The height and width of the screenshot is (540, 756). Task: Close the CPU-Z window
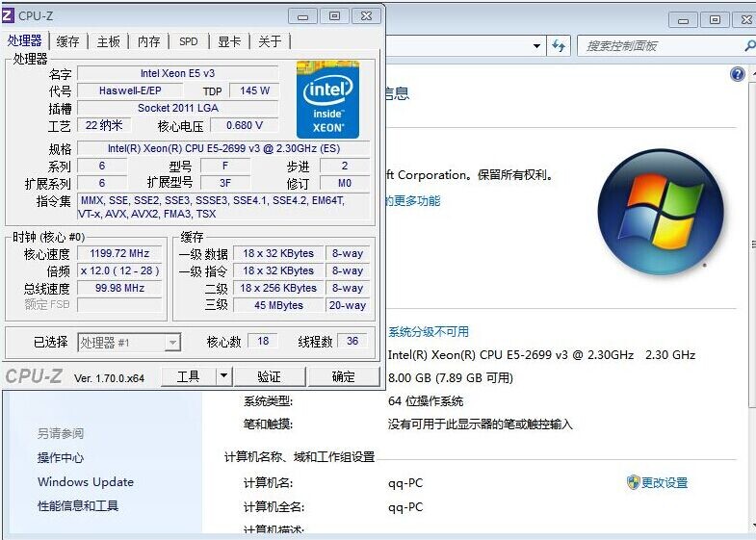pyautogui.click(x=366, y=16)
